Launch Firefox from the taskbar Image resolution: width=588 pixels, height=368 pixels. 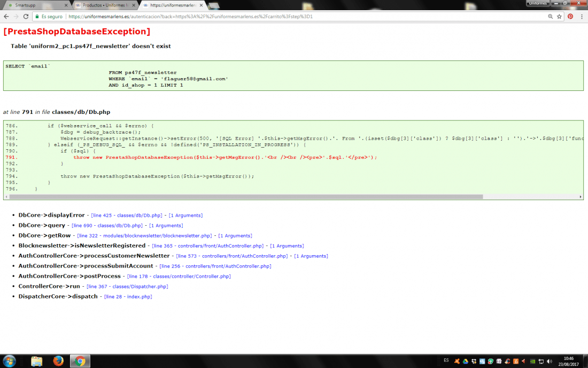[x=58, y=361]
